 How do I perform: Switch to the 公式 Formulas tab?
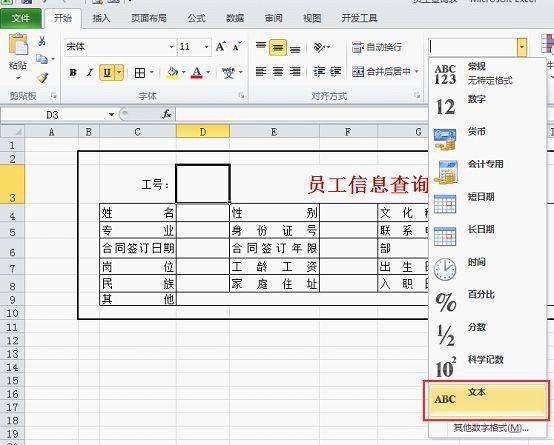(196, 18)
